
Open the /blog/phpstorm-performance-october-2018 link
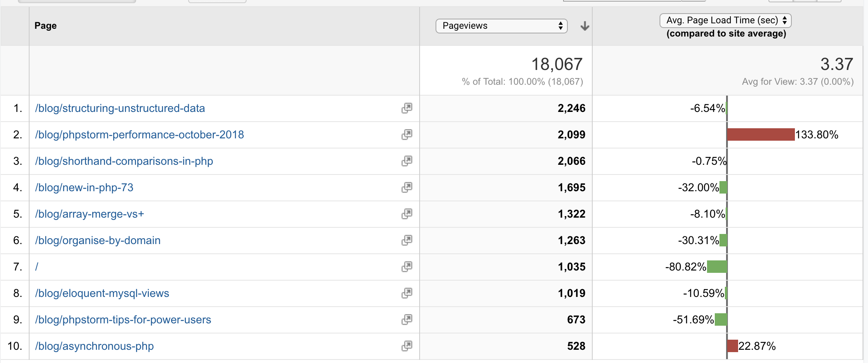[139, 134]
